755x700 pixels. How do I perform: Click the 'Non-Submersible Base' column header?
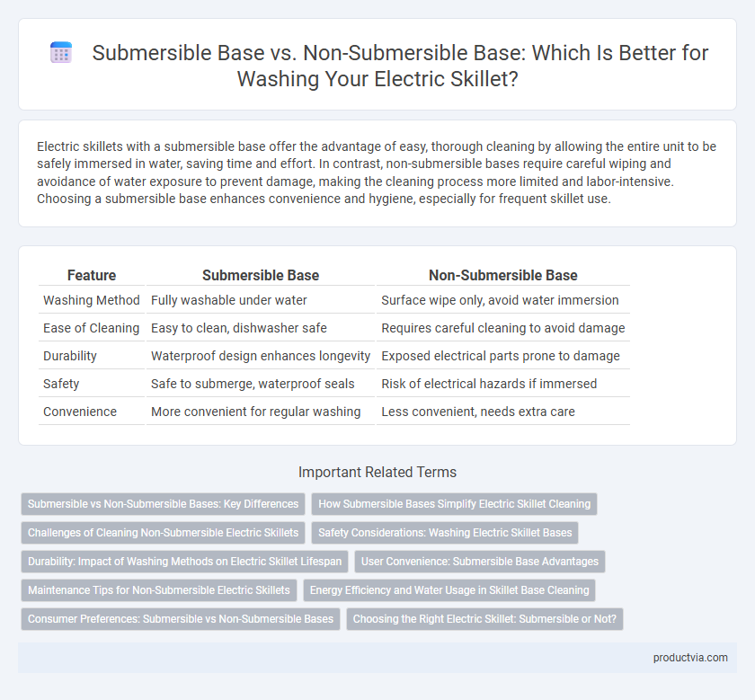coord(502,275)
